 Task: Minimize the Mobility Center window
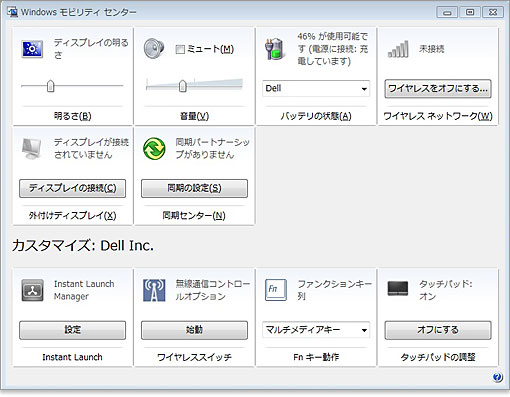click(x=447, y=13)
